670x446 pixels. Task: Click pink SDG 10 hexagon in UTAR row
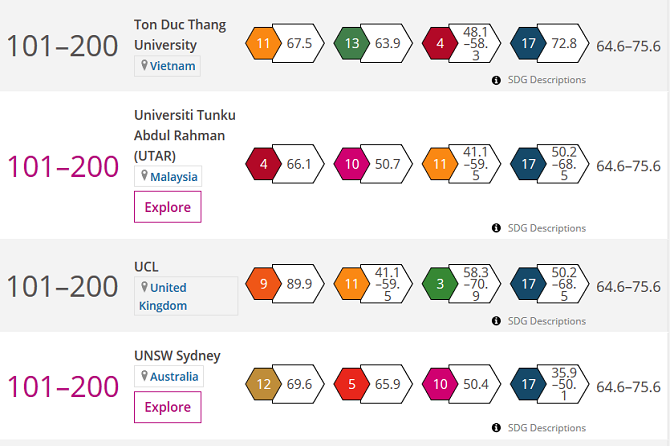pyautogui.click(x=352, y=164)
